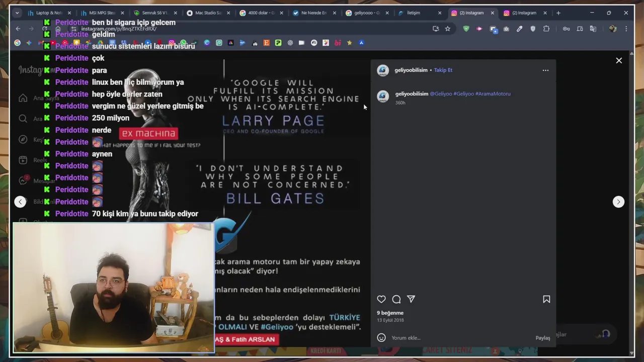Open yellow star bookmark in bookmarks bar
The height and width of the screenshot is (362, 644).
click(349, 43)
